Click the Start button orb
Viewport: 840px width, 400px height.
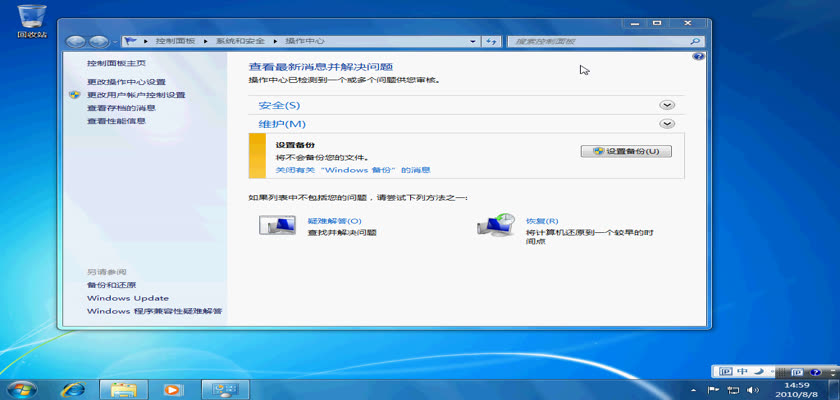(22, 388)
